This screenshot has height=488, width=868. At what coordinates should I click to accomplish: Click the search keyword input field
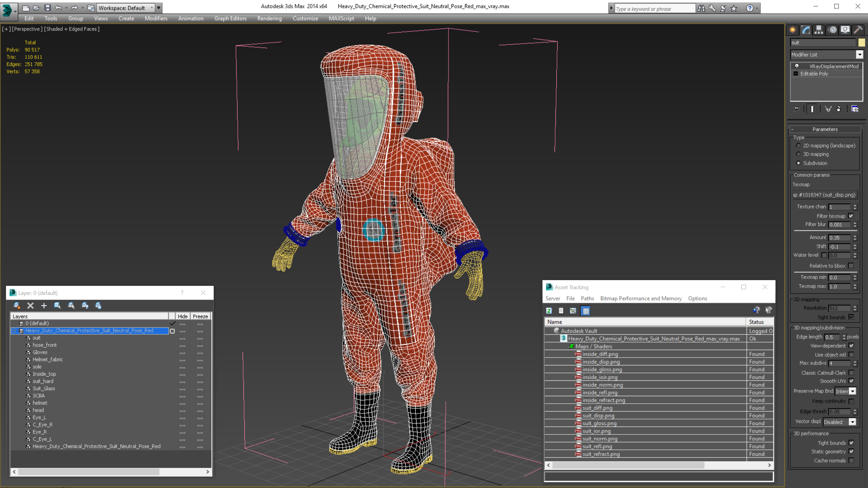tap(655, 9)
